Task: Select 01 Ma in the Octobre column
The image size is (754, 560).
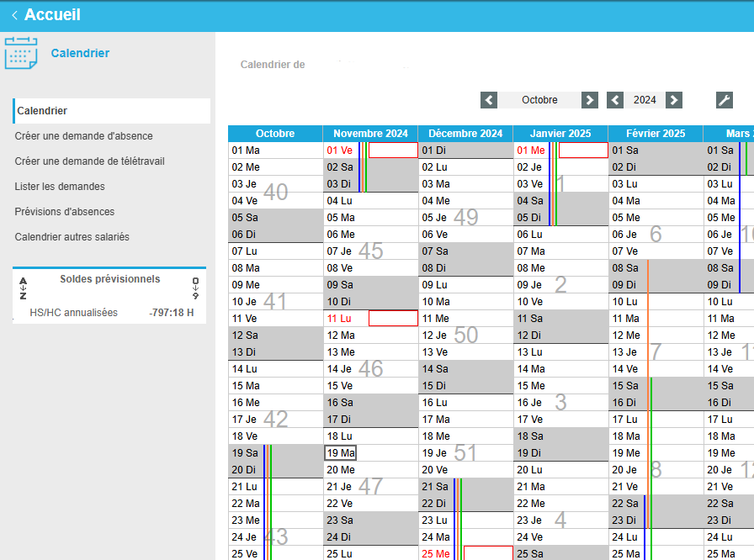Action: (x=275, y=151)
